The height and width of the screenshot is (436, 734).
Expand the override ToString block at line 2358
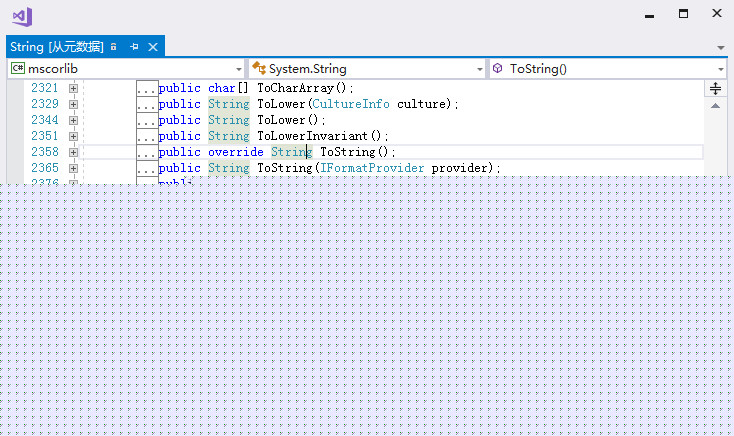click(x=73, y=152)
